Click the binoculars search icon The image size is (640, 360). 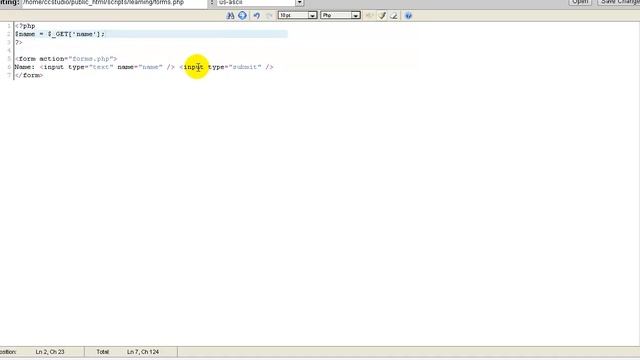click(230, 16)
